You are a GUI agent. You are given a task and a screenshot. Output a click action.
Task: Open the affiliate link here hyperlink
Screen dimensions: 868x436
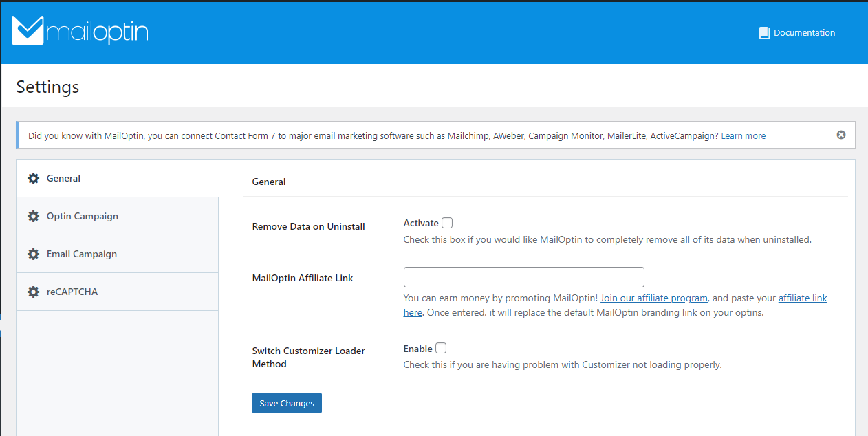click(x=803, y=298)
